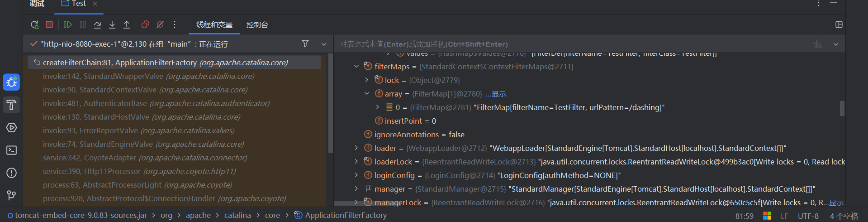Image resolution: width=868 pixels, height=222 pixels.
Task: Click the Rerun debug session icon
Action: pos(35,25)
